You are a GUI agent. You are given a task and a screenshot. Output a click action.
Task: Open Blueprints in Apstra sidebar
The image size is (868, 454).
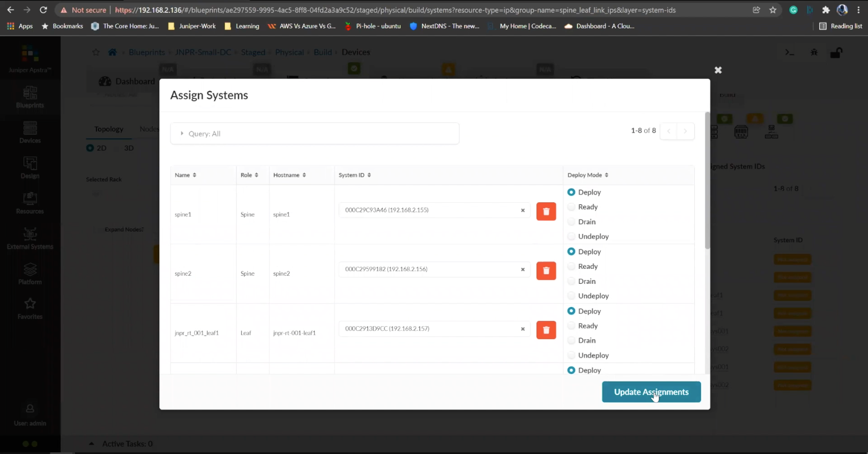pos(30,97)
